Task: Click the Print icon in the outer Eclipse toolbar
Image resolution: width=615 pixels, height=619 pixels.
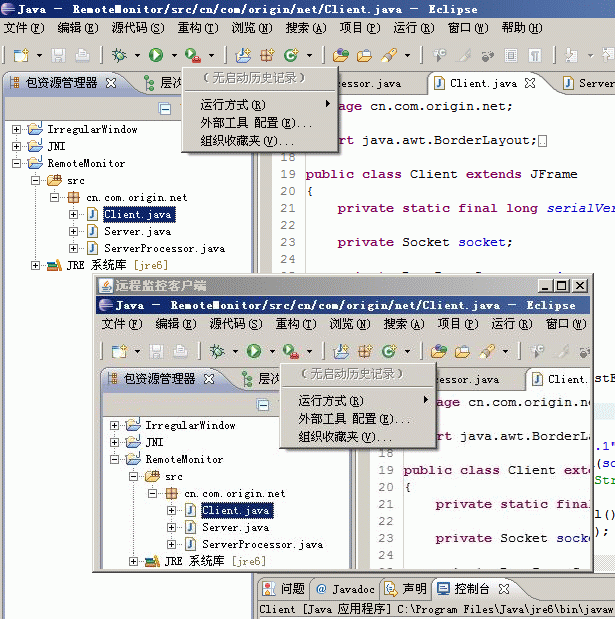Action: point(82,55)
